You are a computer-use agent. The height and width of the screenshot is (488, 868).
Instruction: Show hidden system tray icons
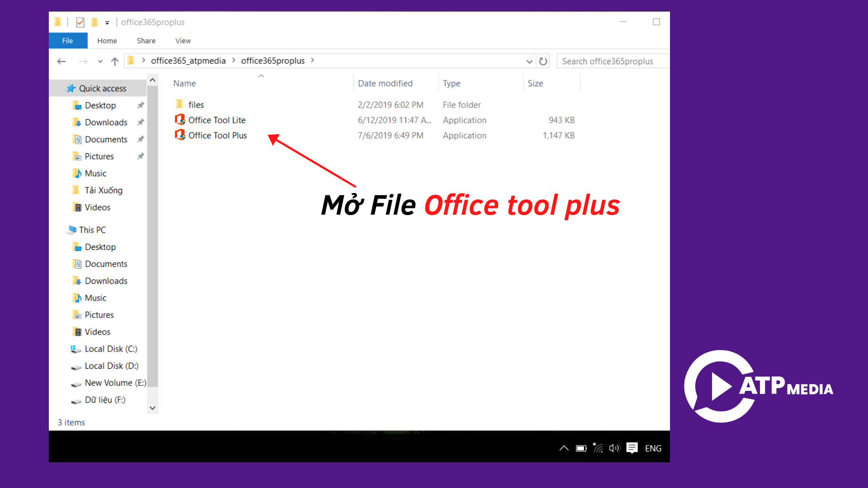point(564,448)
